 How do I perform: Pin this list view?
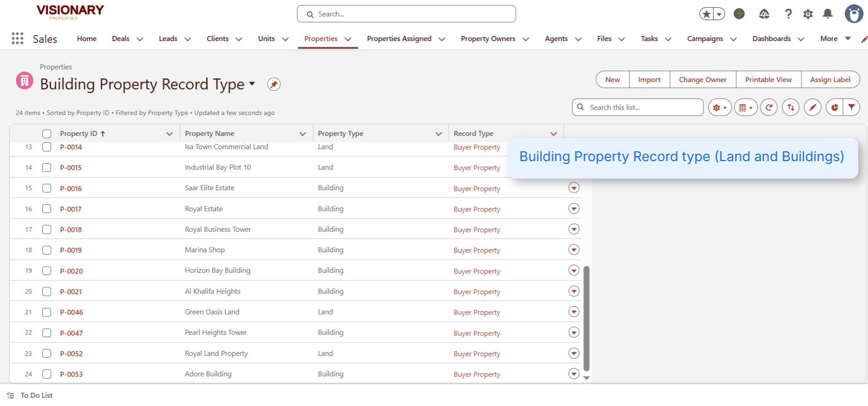pyautogui.click(x=274, y=84)
